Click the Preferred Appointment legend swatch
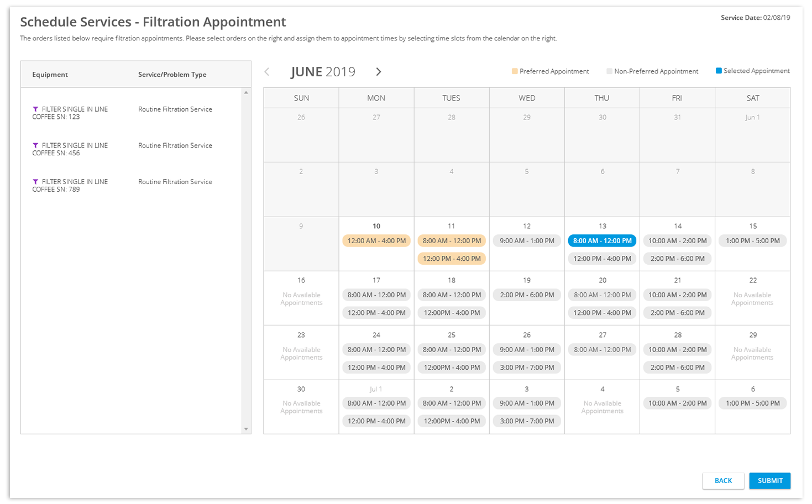812x504 pixels. point(515,71)
